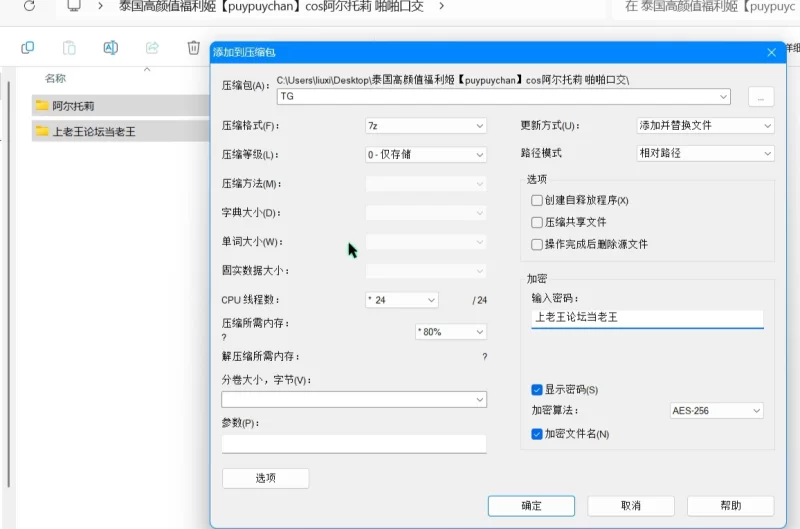Click the 帮助 button
The width and height of the screenshot is (800, 529).
coord(731,506)
